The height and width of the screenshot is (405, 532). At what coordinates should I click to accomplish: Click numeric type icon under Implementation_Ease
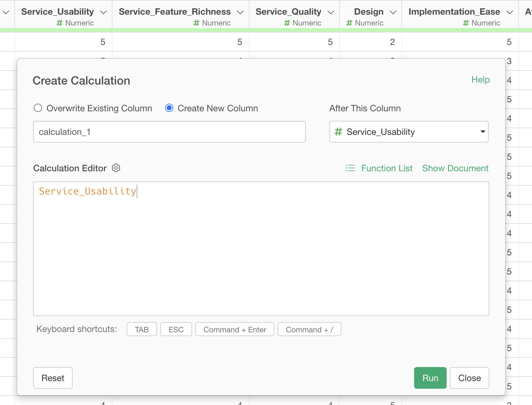point(466,23)
